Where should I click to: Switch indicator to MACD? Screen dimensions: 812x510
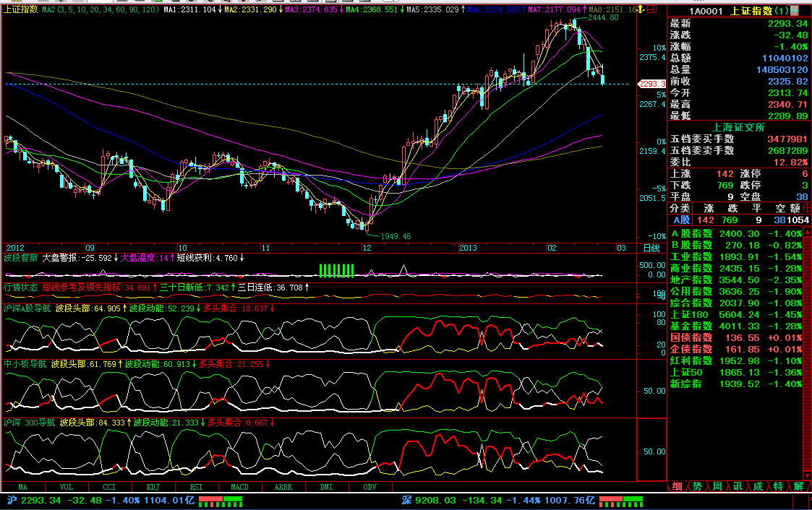239,487
